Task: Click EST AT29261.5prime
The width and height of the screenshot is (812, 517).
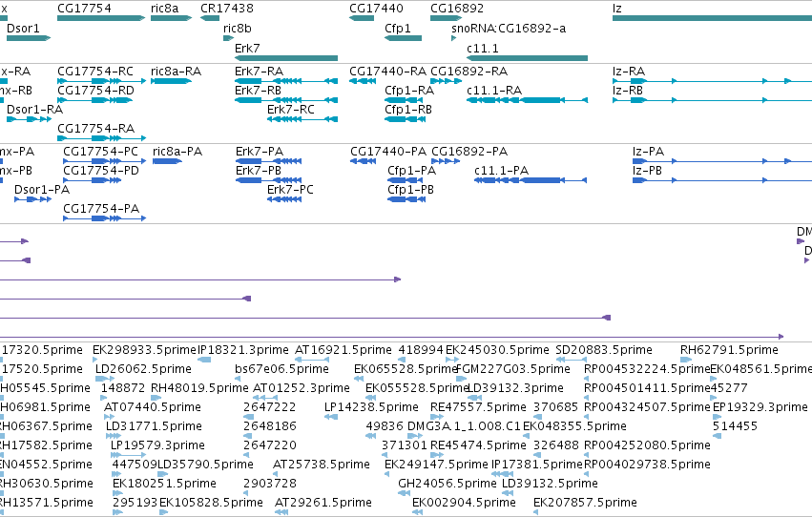Action: 281,512
